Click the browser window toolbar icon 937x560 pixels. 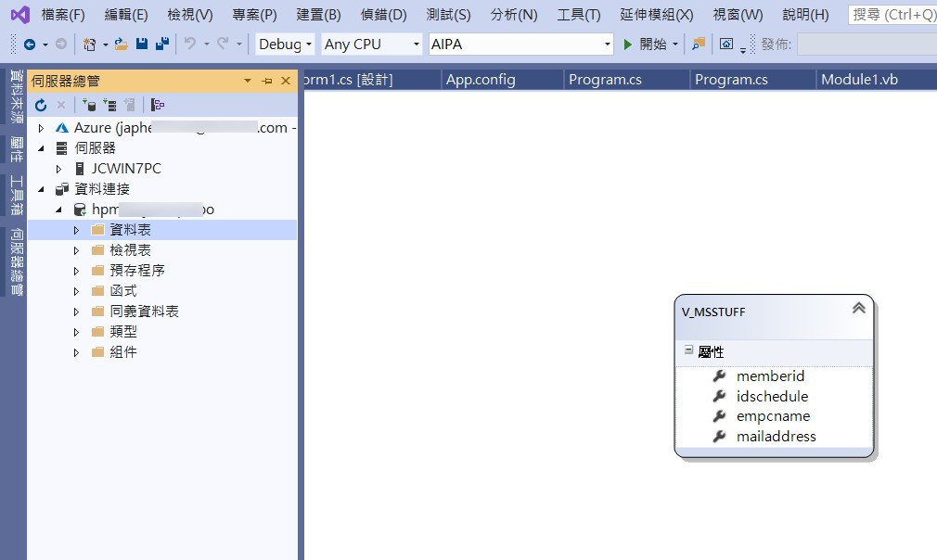click(x=726, y=44)
